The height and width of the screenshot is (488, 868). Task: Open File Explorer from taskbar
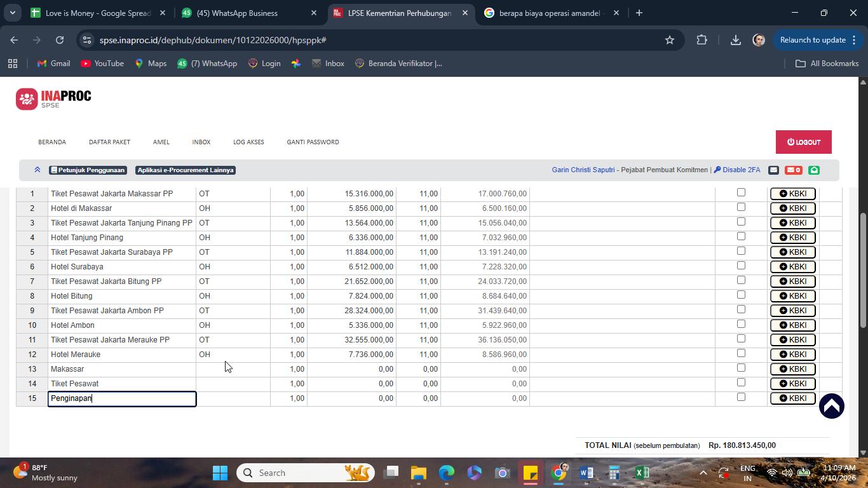pyautogui.click(x=418, y=473)
